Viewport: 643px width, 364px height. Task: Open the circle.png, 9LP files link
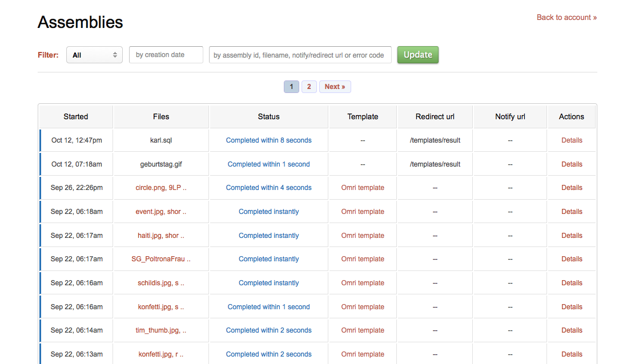pos(161,188)
